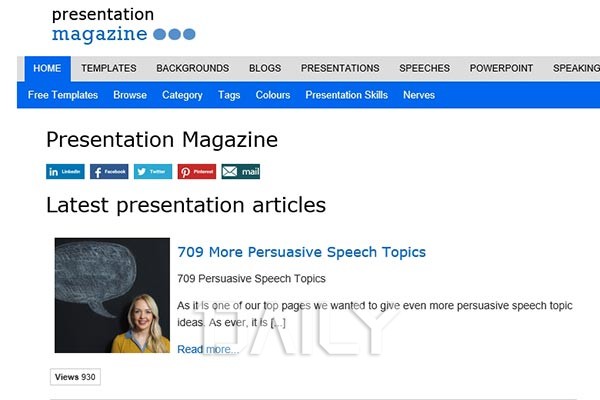Viewport: 600px width, 400px height.
Task: Share page via Facebook icon
Action: click(109, 172)
